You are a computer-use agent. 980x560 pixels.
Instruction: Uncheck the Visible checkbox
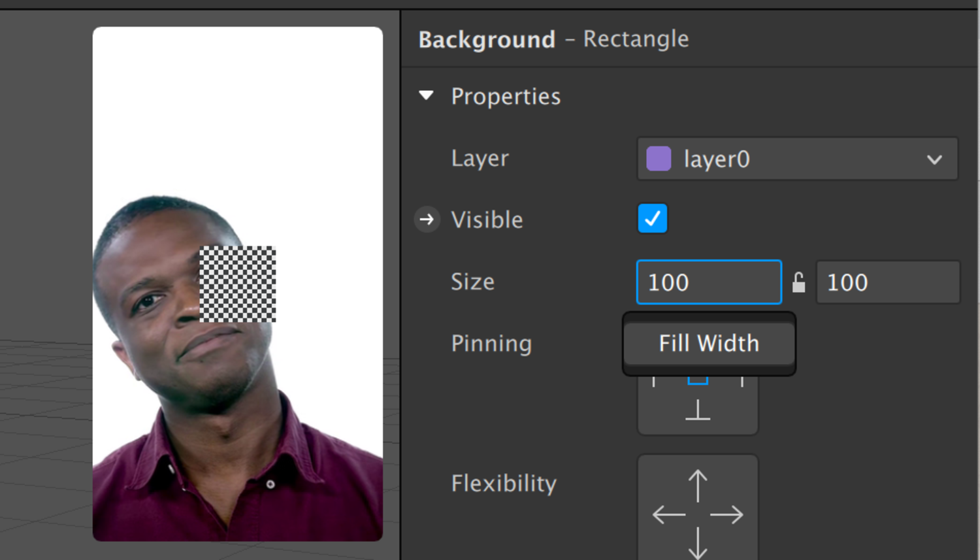652,219
